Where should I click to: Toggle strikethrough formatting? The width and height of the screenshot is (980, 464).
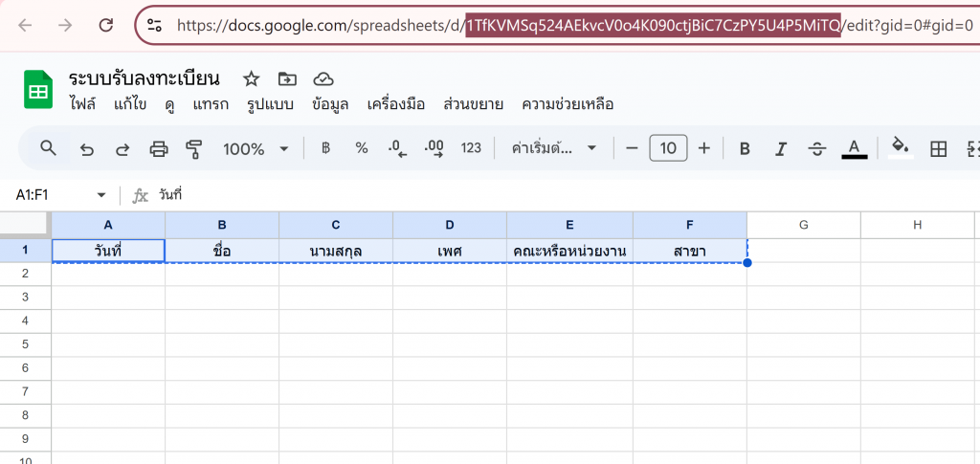(816, 148)
